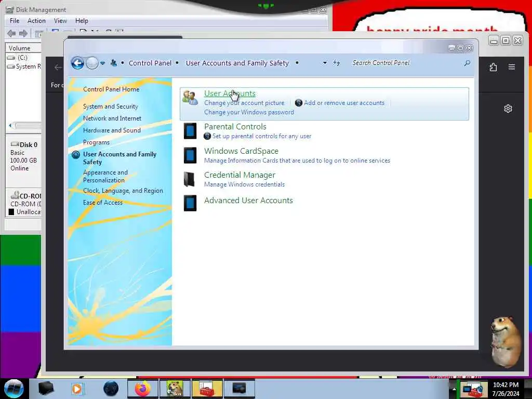Screen dimensions: 532x399
Task: Click the gear settings icon in browser
Action: coord(508,109)
